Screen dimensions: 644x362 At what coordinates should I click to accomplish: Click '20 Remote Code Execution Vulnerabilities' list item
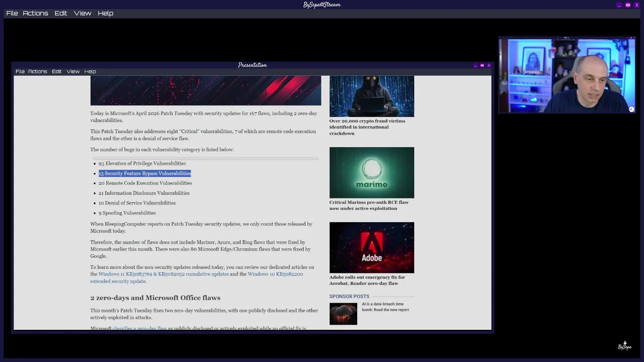tap(145, 183)
